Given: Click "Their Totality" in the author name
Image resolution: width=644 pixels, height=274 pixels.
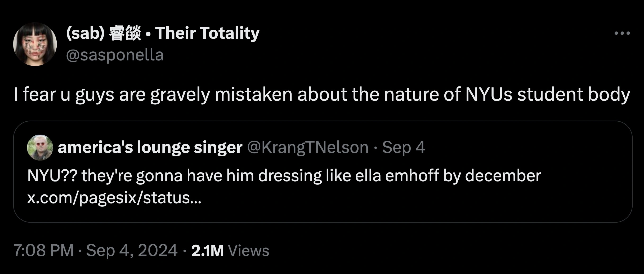Looking at the screenshot, I should point(207,33).
